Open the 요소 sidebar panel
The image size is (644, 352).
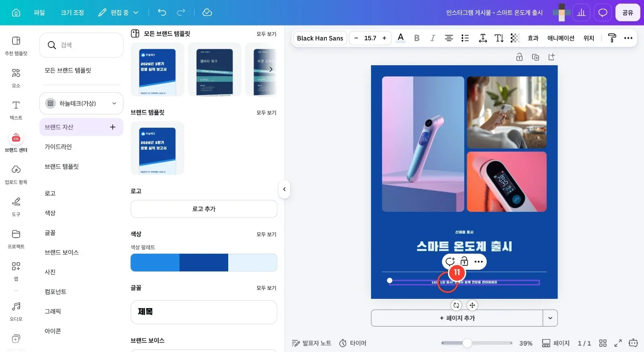(16, 78)
